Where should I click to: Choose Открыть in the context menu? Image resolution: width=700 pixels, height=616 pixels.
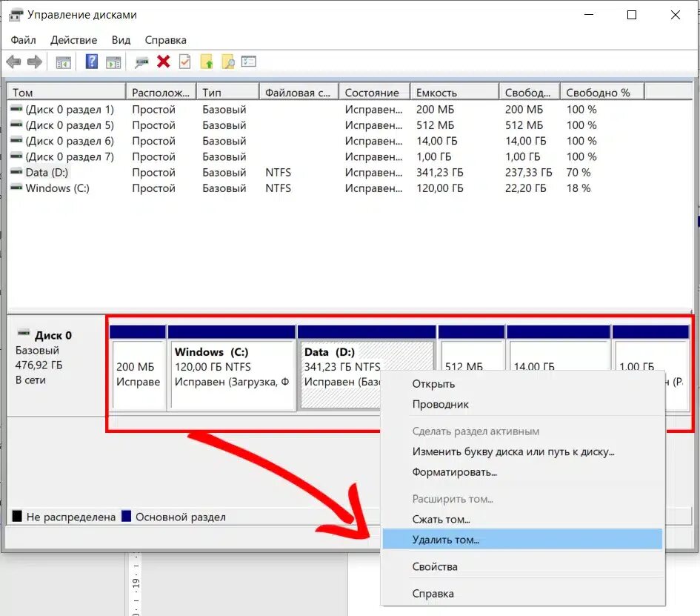tap(523, 384)
